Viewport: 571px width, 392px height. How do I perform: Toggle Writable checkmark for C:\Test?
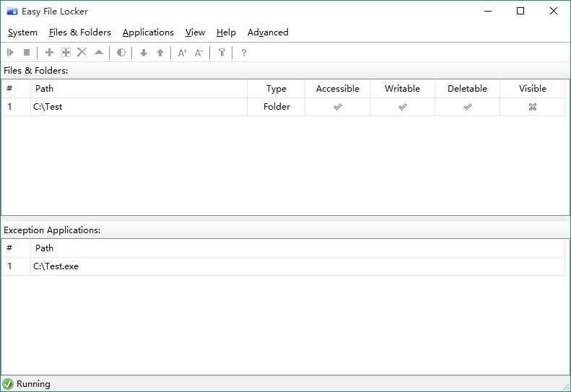[402, 107]
